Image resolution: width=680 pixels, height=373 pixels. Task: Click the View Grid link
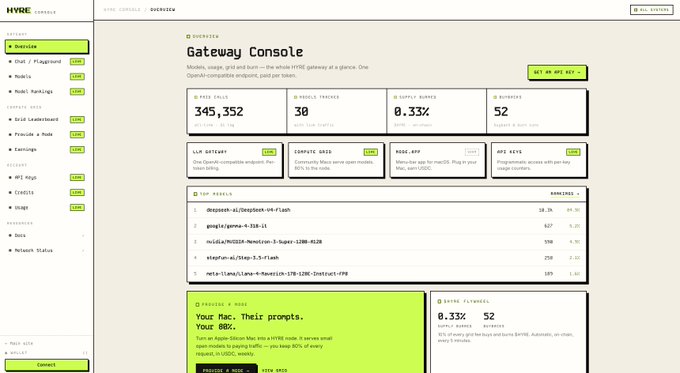click(x=275, y=370)
